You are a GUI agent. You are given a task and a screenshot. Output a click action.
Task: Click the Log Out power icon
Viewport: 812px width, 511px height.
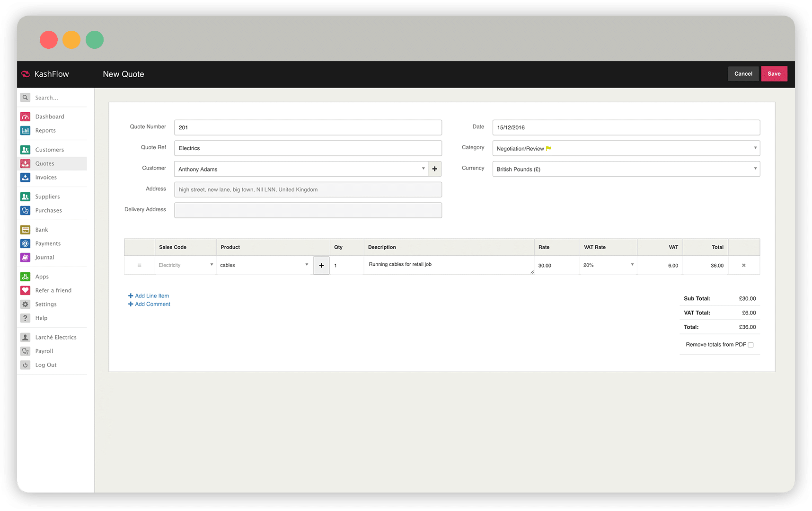tap(26, 365)
